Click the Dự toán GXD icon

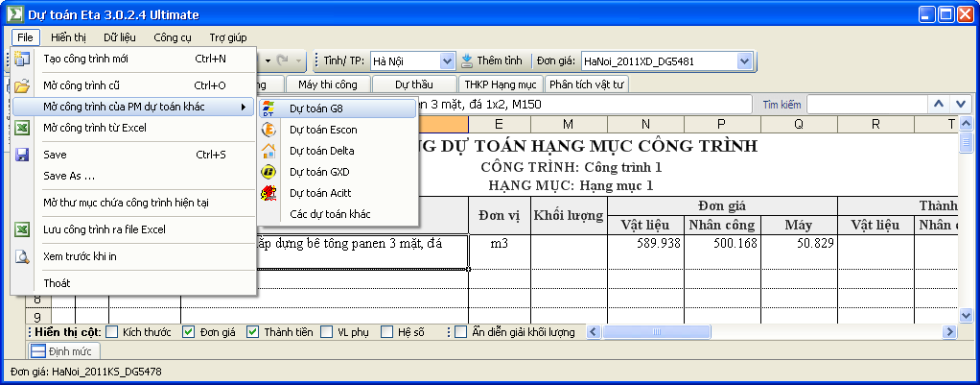269,172
